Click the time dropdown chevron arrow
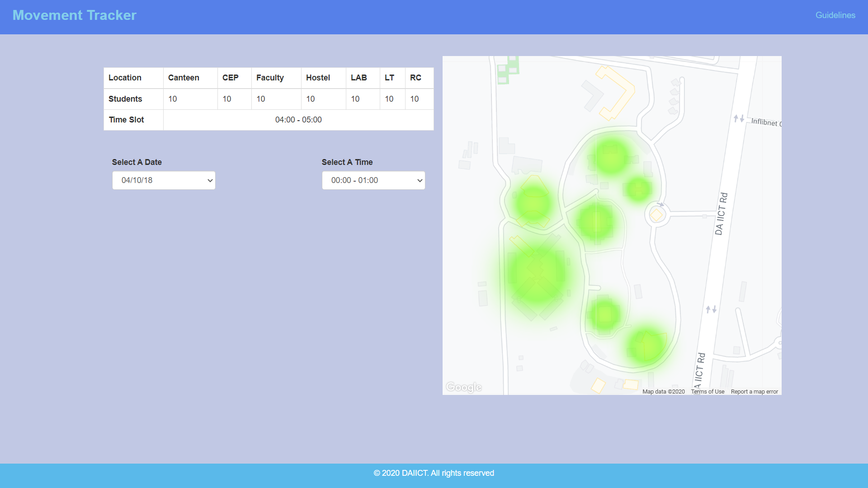This screenshot has height=488, width=868. [x=420, y=181]
